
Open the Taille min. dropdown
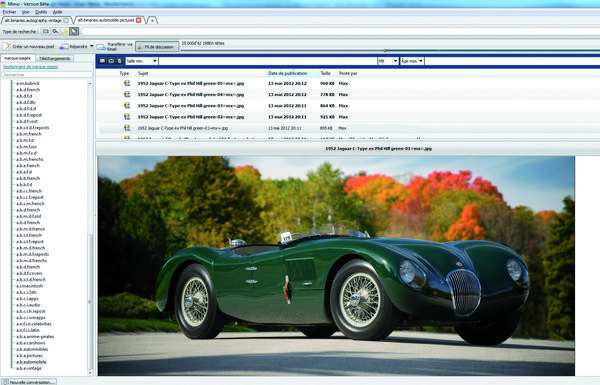coord(142,61)
